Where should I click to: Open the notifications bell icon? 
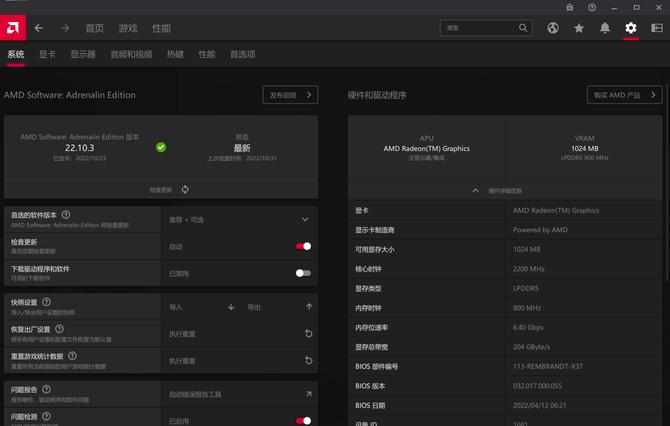pos(605,28)
